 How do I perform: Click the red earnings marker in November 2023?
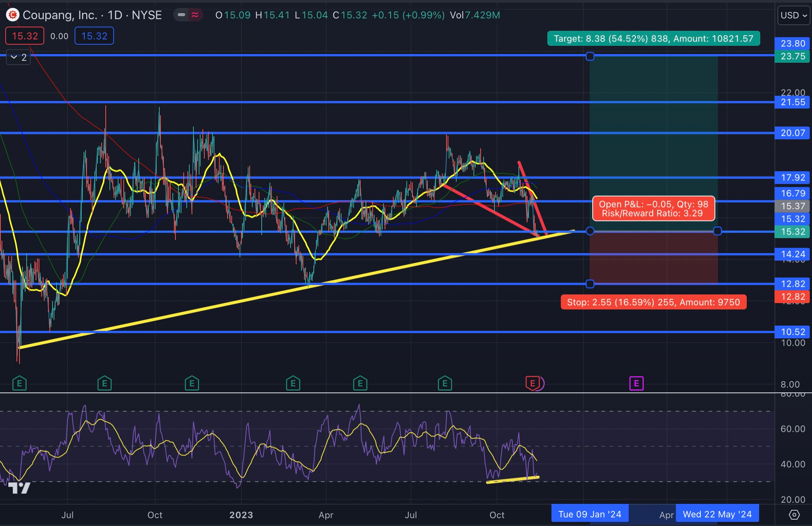533,383
